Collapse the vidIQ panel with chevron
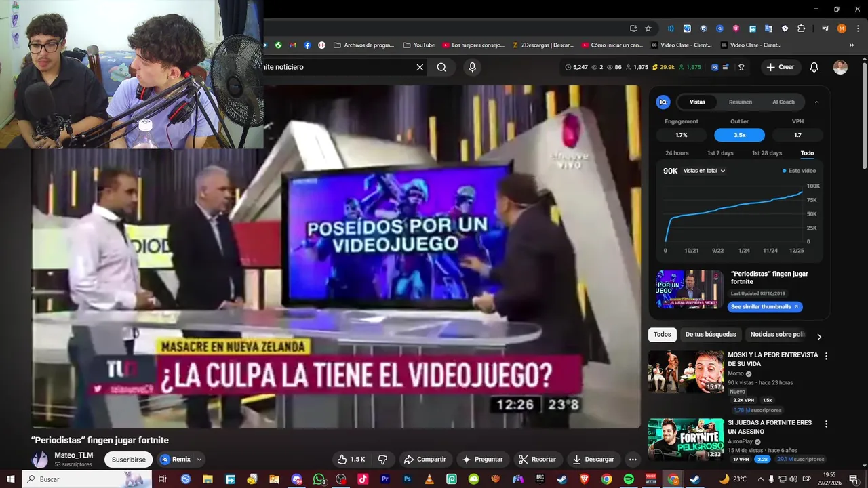Viewport: 868px width, 488px height. coord(816,102)
